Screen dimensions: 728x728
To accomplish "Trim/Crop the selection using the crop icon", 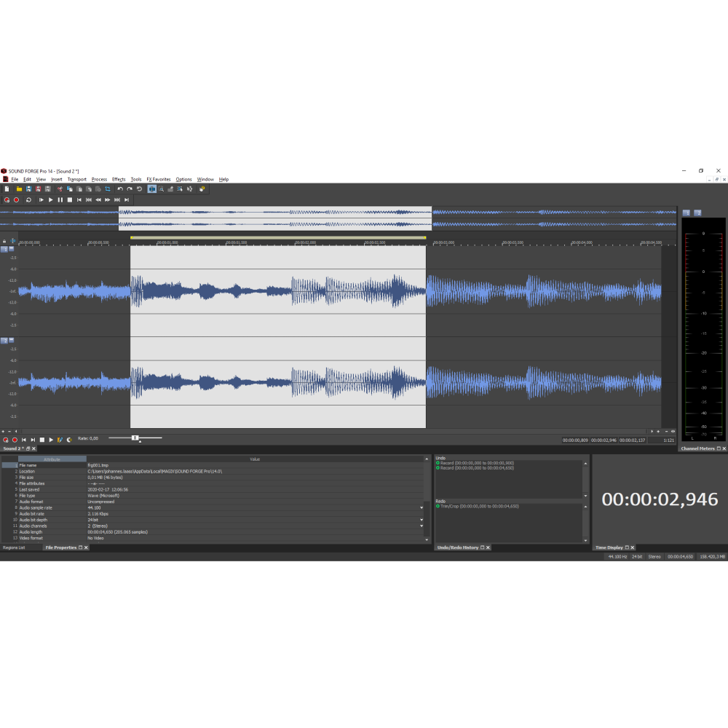I will click(108, 189).
